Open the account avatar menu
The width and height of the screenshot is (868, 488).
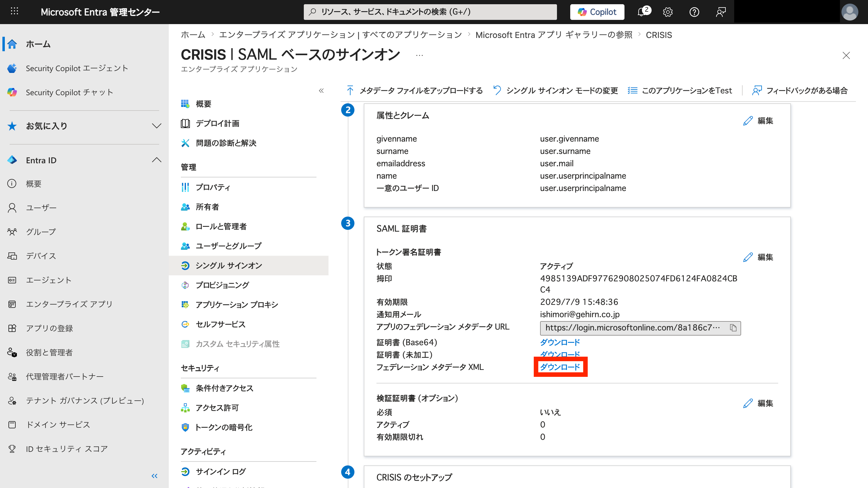pyautogui.click(x=850, y=12)
